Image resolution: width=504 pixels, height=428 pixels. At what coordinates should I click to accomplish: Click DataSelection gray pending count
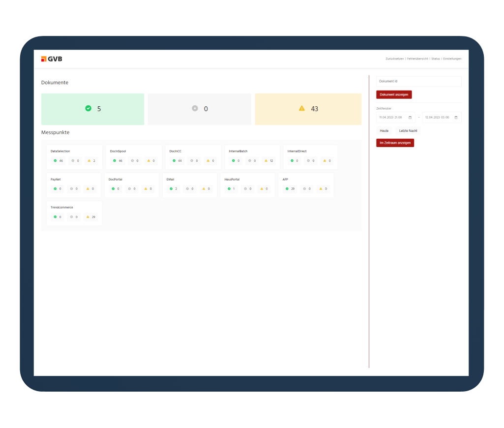[x=75, y=161]
